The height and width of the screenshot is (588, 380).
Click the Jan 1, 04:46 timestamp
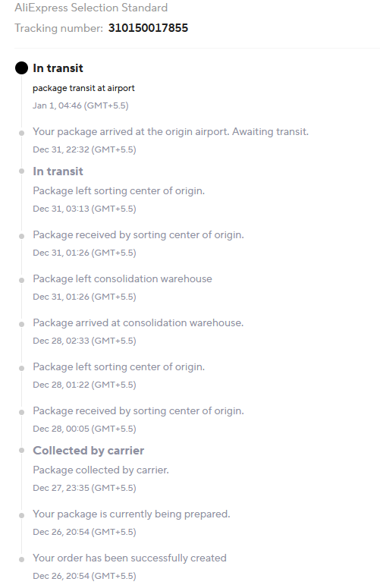click(x=80, y=105)
